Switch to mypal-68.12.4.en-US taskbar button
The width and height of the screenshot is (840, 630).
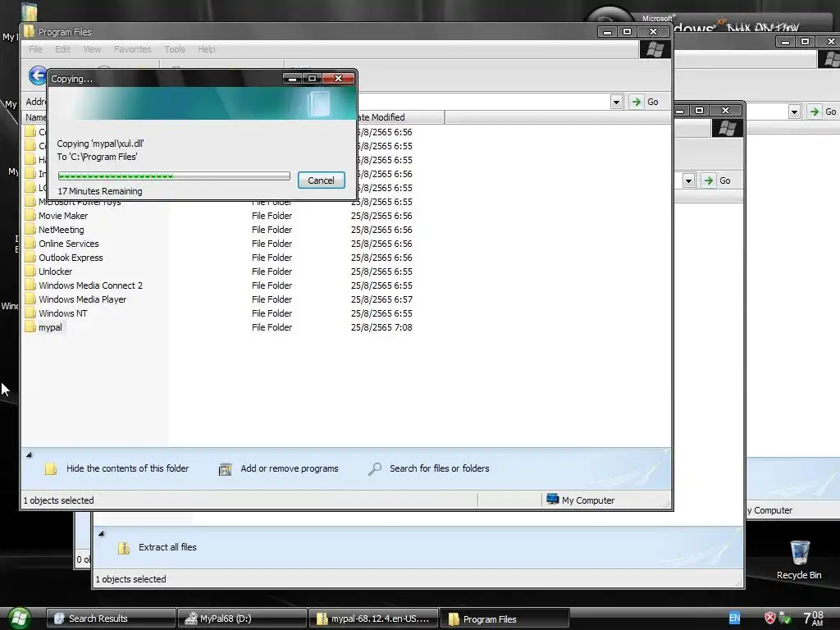(373, 619)
